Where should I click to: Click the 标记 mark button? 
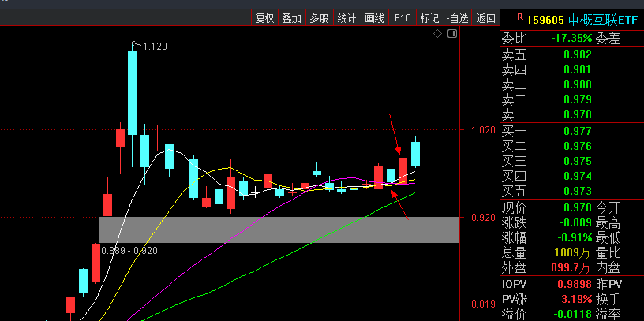(x=429, y=18)
